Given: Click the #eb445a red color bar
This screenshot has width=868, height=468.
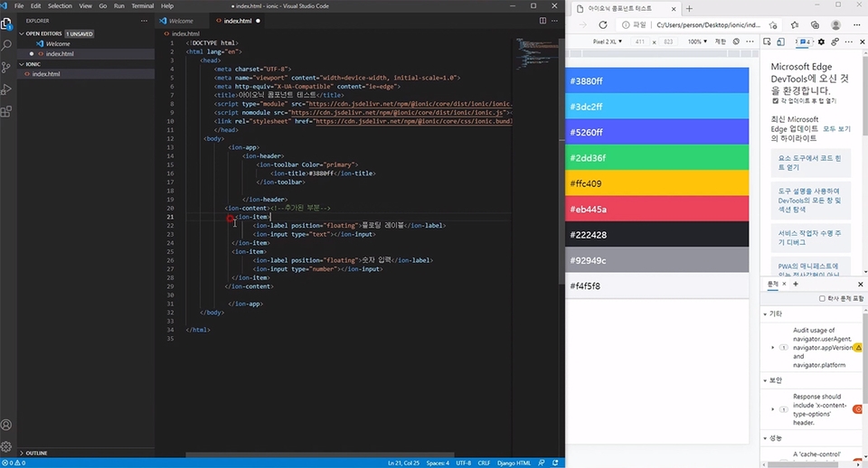Looking at the screenshot, I should coord(657,209).
